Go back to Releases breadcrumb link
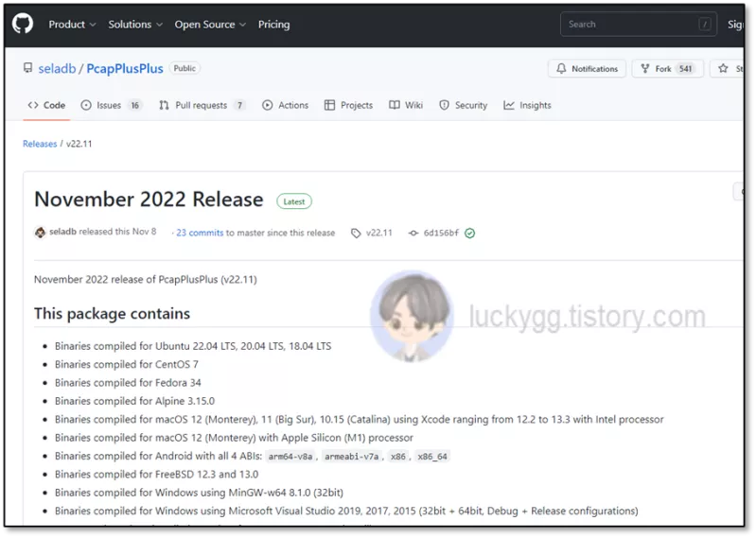Screen dimensions: 756x538 click(x=40, y=144)
